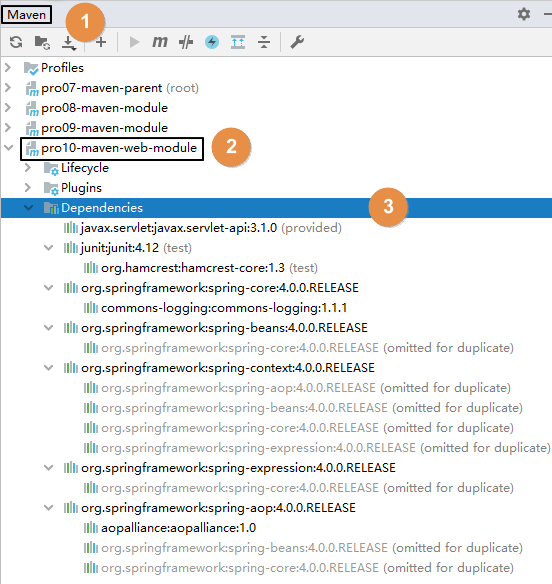Toggle Offline Mode in the Maven toolbar

click(185, 42)
